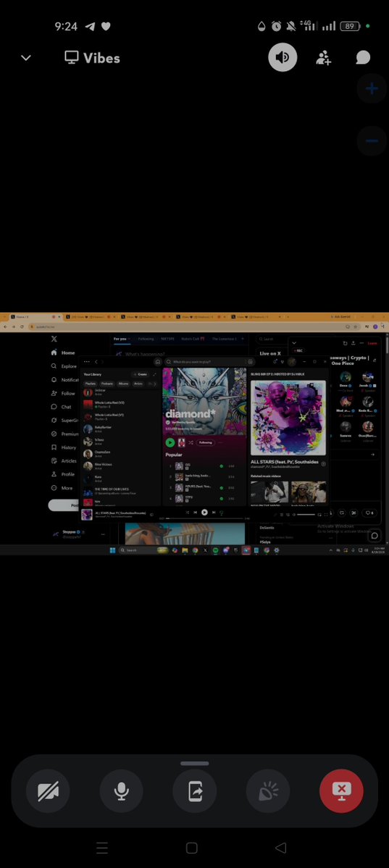The image size is (389, 868).
Task: Open the Grok chat bubble on X
Action: 375,535
